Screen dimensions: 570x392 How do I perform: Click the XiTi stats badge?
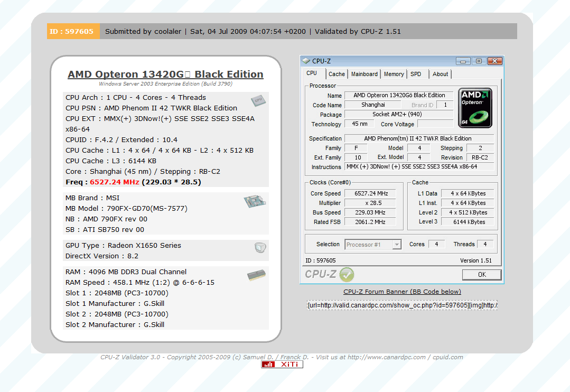pyautogui.click(x=282, y=365)
